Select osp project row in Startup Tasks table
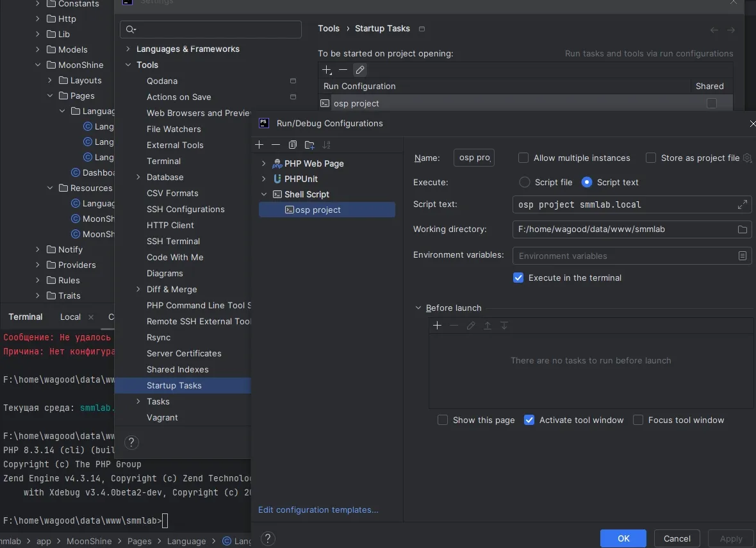Image resolution: width=756 pixels, height=548 pixels. [525, 103]
